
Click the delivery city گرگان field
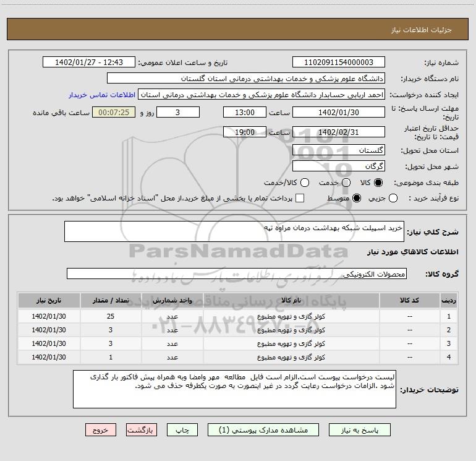(x=339, y=166)
